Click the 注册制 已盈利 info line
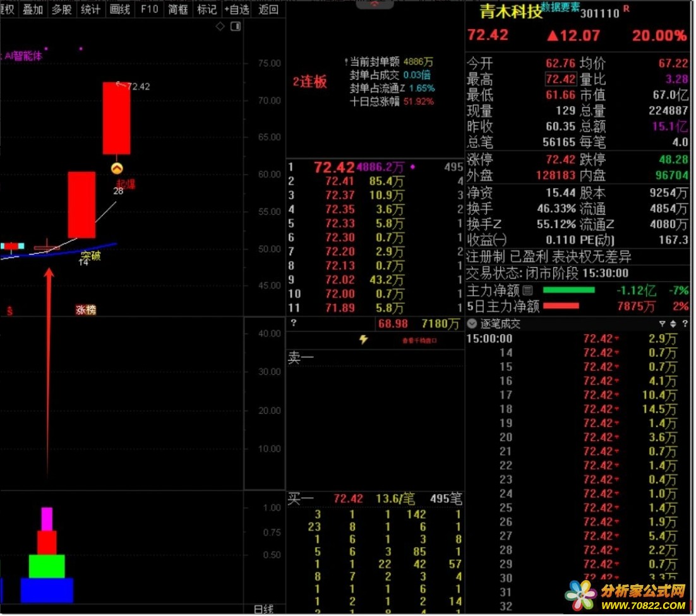Viewport: 696px width, 616px height. click(x=549, y=257)
